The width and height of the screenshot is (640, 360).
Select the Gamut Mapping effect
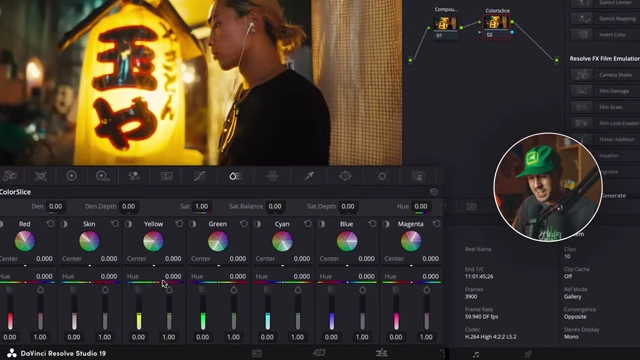[x=606, y=19]
